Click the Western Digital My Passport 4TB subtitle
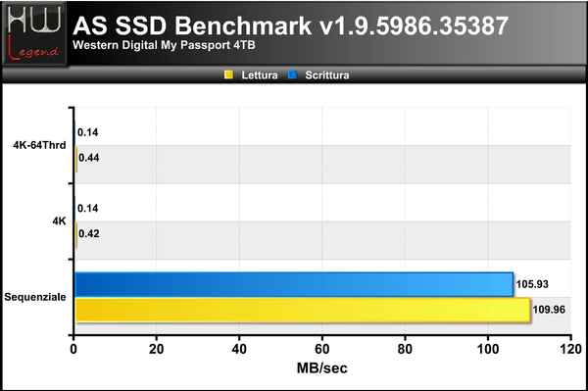This screenshot has width=588, height=391. (x=164, y=45)
